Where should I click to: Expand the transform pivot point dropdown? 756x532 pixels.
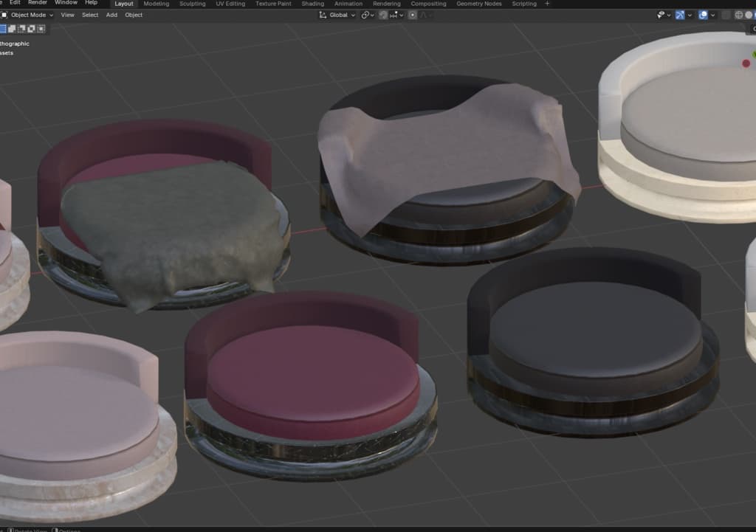[368, 15]
